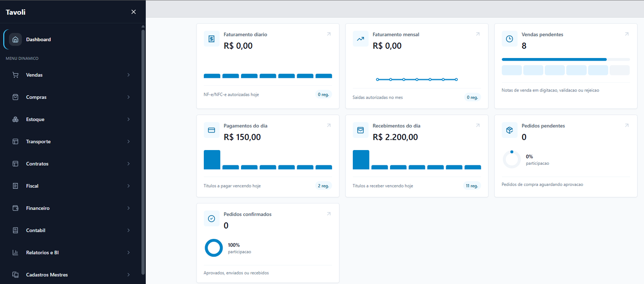Expand the Financeiro submenu chevron
644x284 pixels.
click(128, 208)
